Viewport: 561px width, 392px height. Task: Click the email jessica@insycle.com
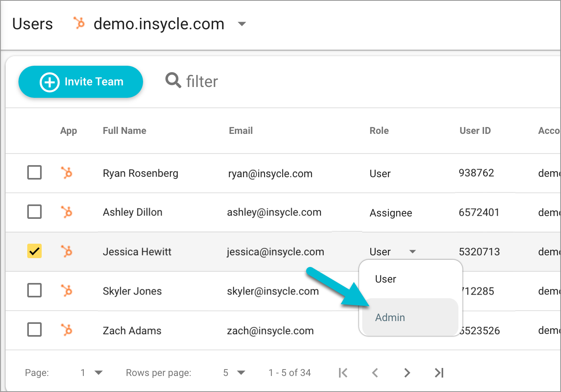275,252
